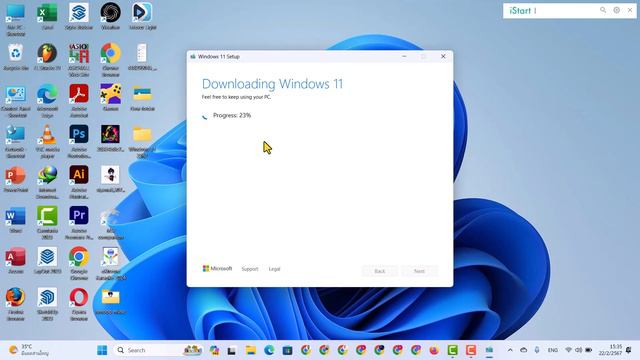Show hidden system tray icons
Viewport: 640px width, 360px height.
point(510,350)
